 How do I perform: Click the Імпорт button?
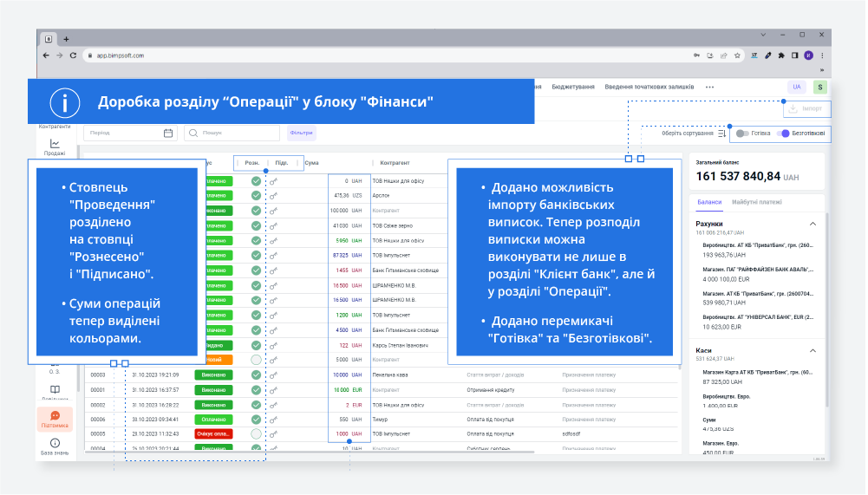click(806, 109)
